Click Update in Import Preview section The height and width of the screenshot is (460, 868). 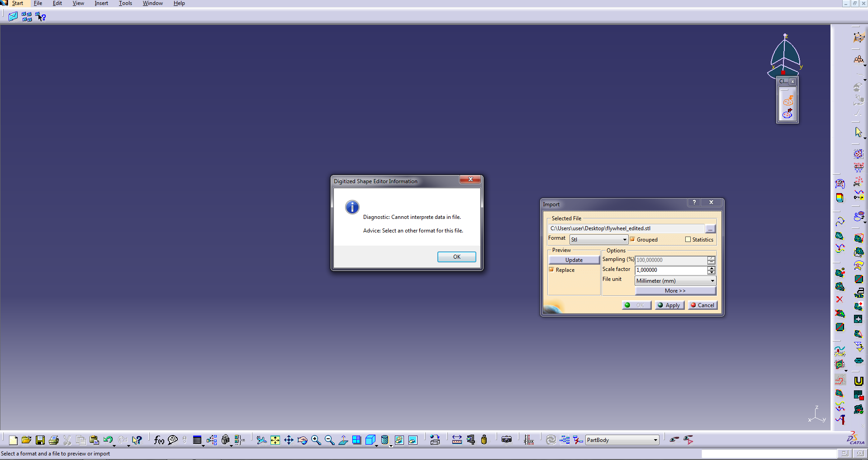(x=574, y=260)
